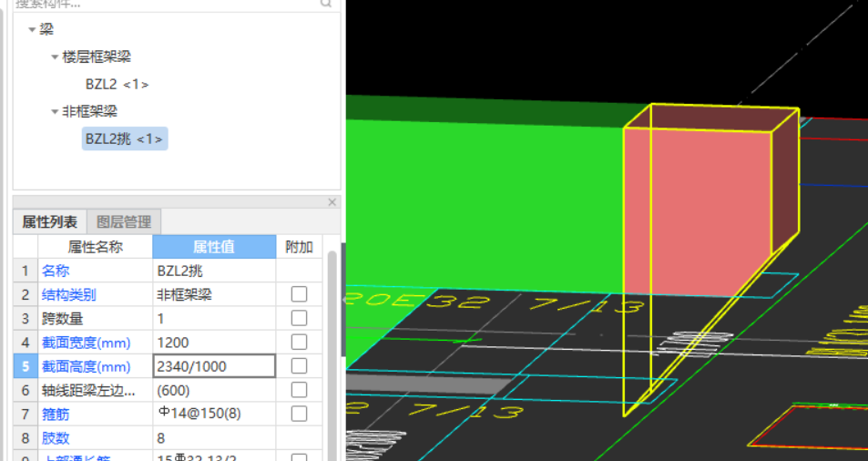Click the 跨数量 property name
The width and height of the screenshot is (868, 461).
pyautogui.click(x=62, y=319)
